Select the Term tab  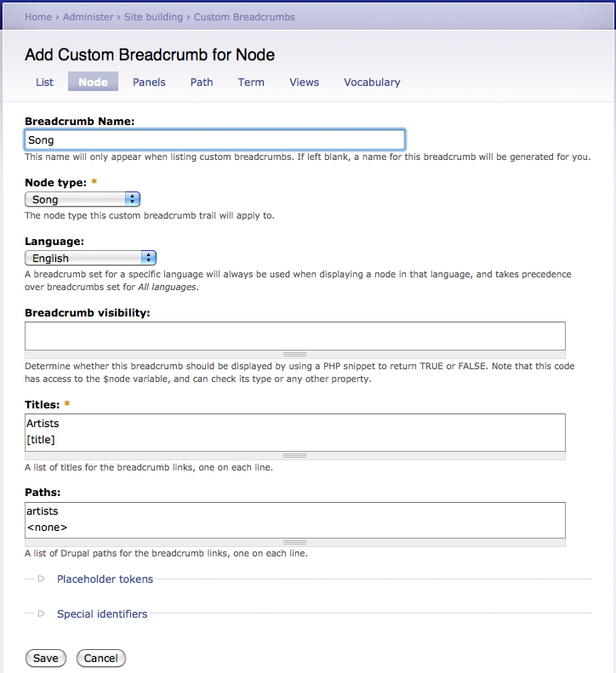pyautogui.click(x=251, y=83)
